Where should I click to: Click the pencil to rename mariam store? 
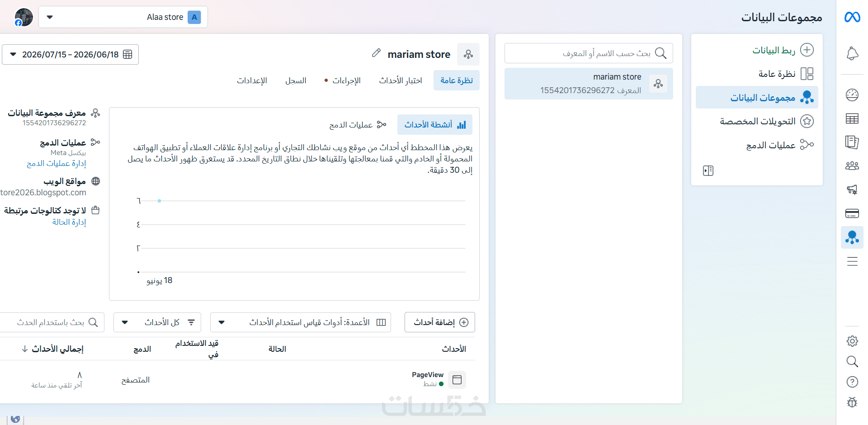tap(376, 53)
